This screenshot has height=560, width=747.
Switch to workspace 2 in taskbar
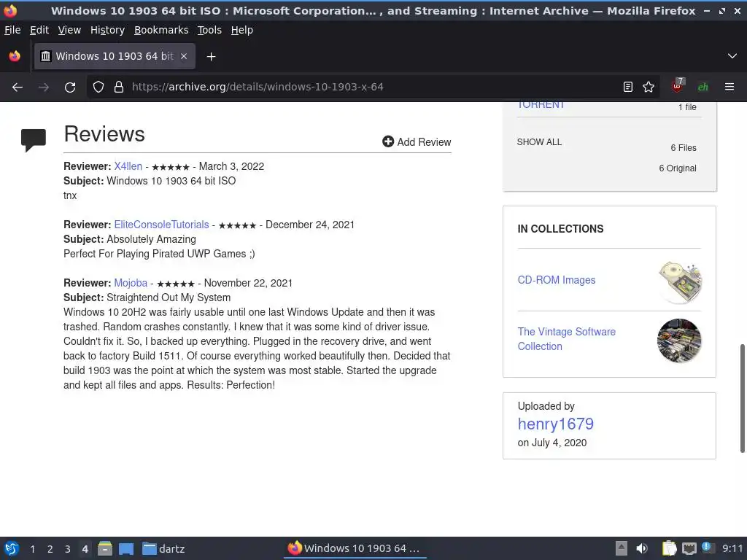[50, 549]
